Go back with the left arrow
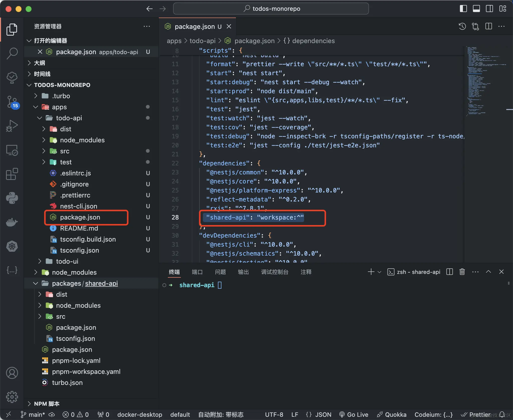Image resolution: width=513 pixels, height=420 pixels. click(150, 9)
